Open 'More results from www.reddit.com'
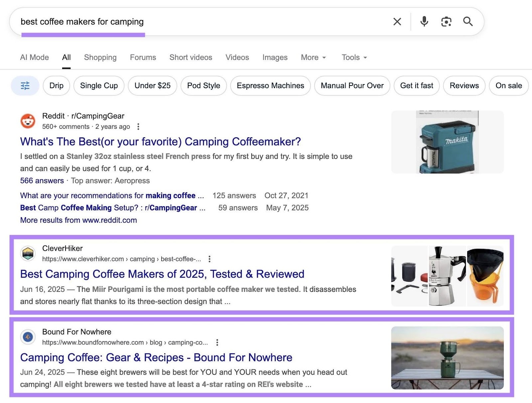This screenshot has height=403, width=532. pos(78,220)
